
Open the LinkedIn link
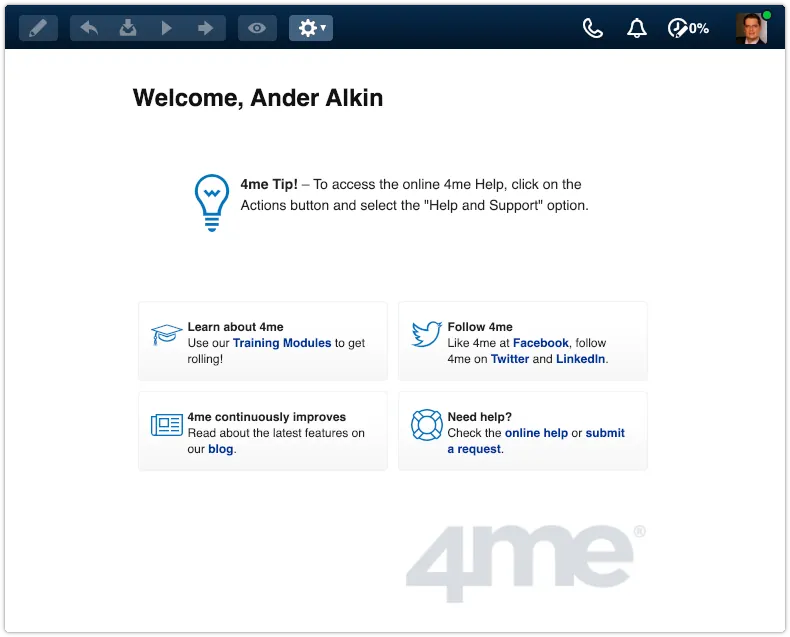[x=580, y=359]
